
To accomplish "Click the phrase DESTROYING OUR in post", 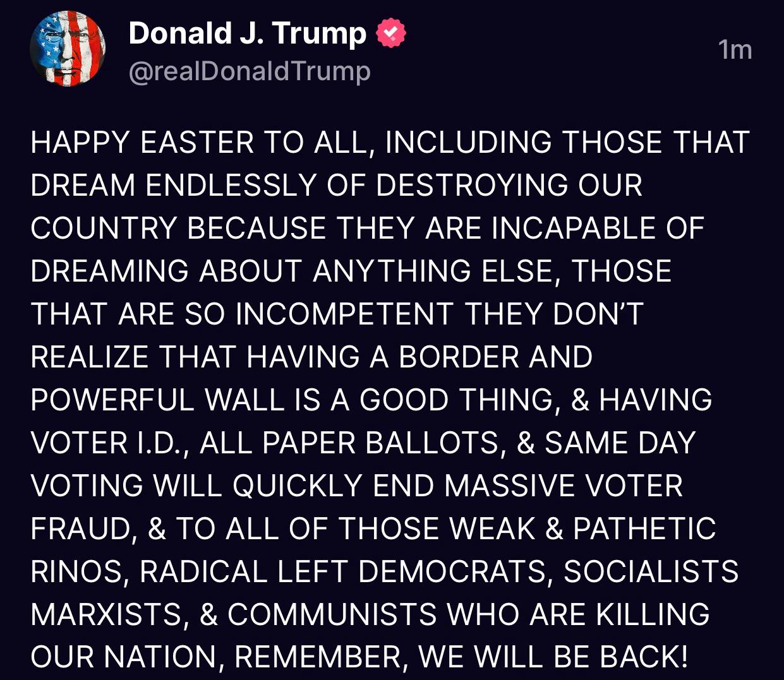I will [509, 186].
